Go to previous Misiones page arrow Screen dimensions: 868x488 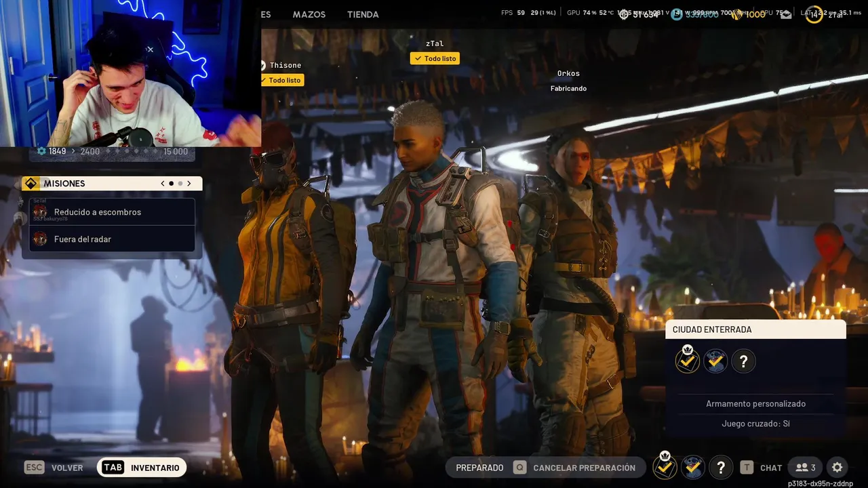tap(163, 184)
